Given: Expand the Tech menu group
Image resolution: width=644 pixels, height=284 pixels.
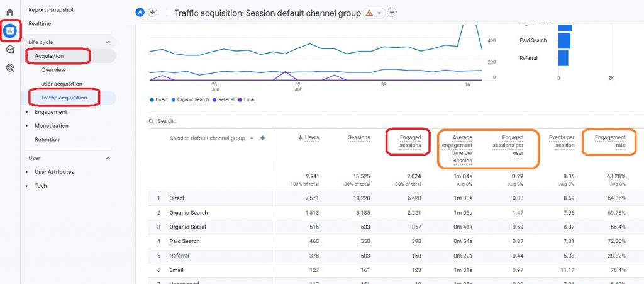Looking at the screenshot, I should click(27, 186).
